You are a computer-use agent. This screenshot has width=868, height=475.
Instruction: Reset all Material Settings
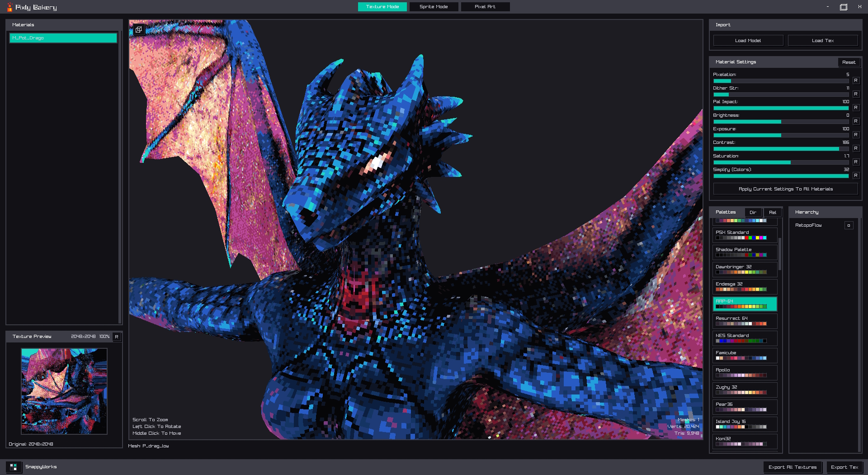point(849,62)
